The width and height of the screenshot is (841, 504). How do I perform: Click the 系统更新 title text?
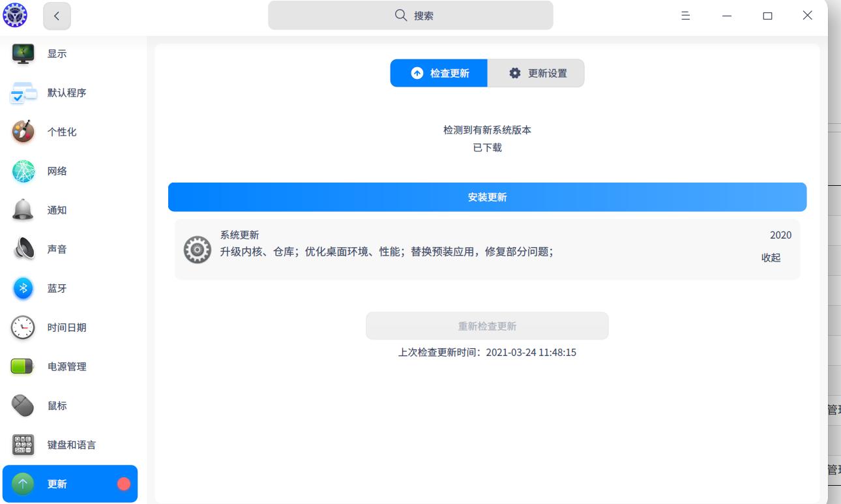coord(239,235)
